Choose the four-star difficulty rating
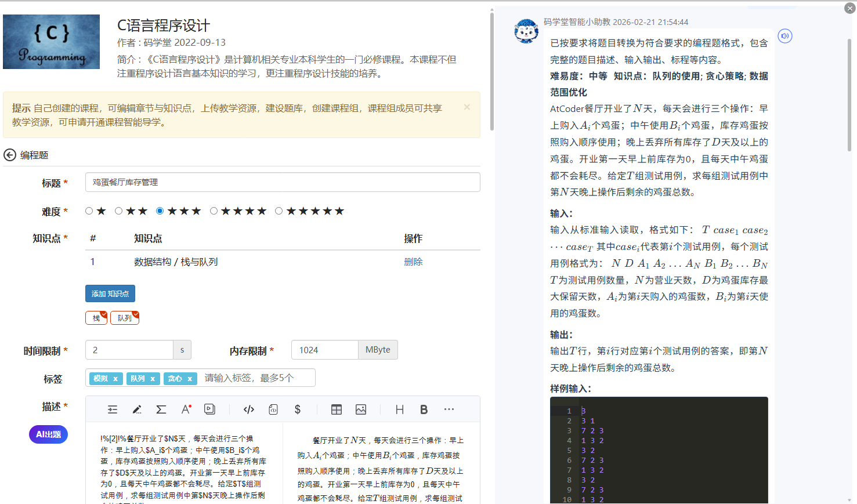Viewport: 857px width, 504px height. (214, 211)
